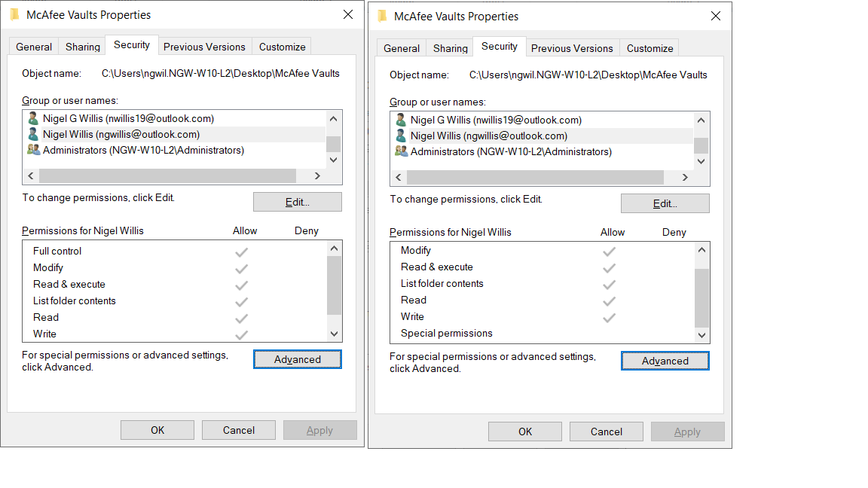Image resolution: width=868 pixels, height=488 pixels.
Task: Click Write allow checkmark, right window
Action: click(x=609, y=318)
